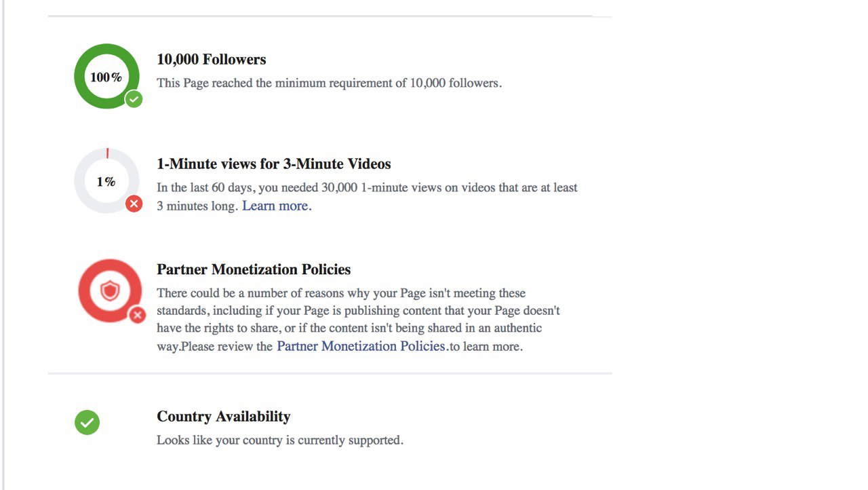Click the 1% text inside the gray ring
This screenshot has height=490, width=868.
tap(106, 181)
